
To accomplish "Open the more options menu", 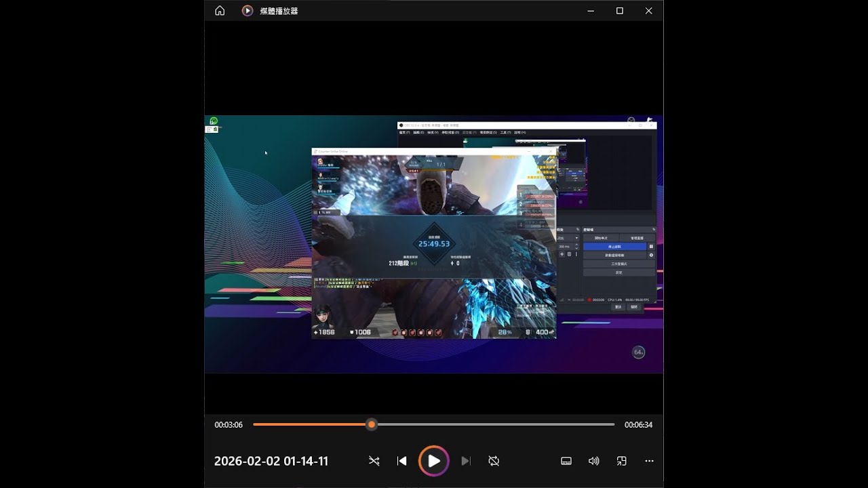I will (650, 461).
